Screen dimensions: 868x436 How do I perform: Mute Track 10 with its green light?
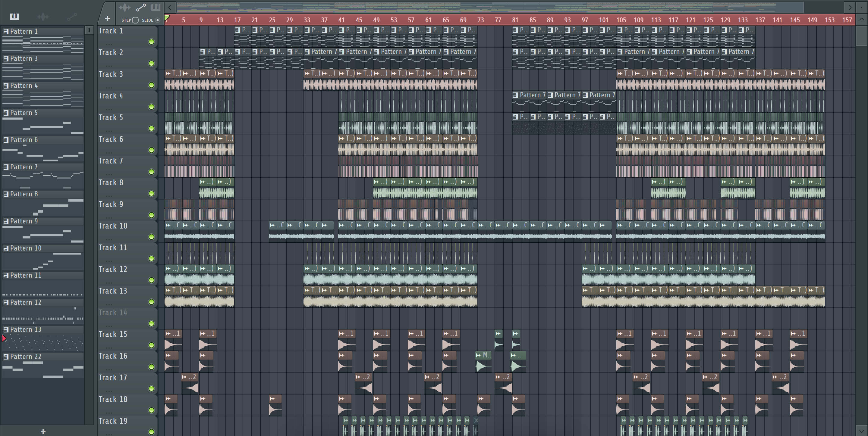tap(152, 237)
